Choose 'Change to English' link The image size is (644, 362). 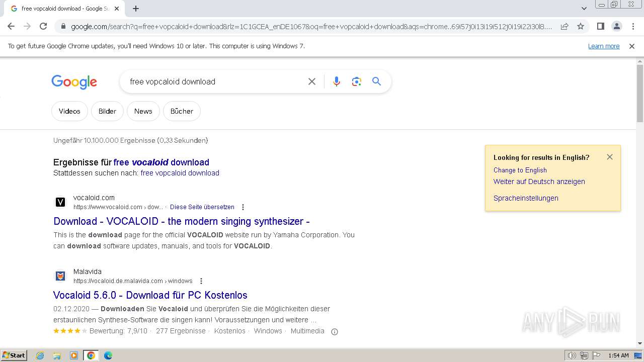tap(520, 170)
